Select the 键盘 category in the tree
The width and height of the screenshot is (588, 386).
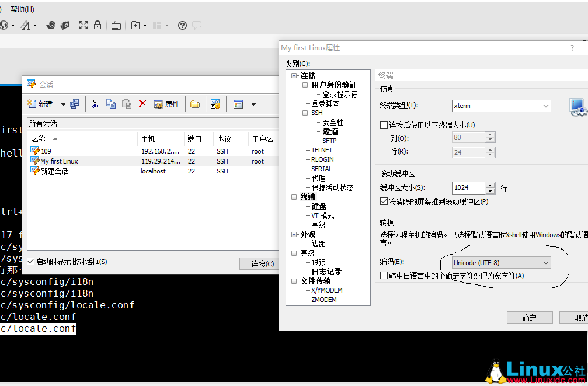pos(318,206)
